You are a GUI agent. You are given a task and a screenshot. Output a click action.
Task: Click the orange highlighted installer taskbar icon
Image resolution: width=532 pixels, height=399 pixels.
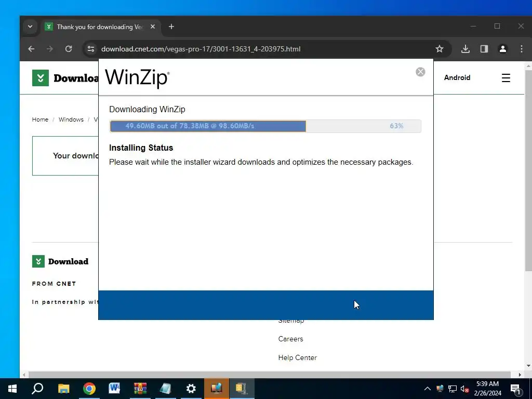point(217,389)
